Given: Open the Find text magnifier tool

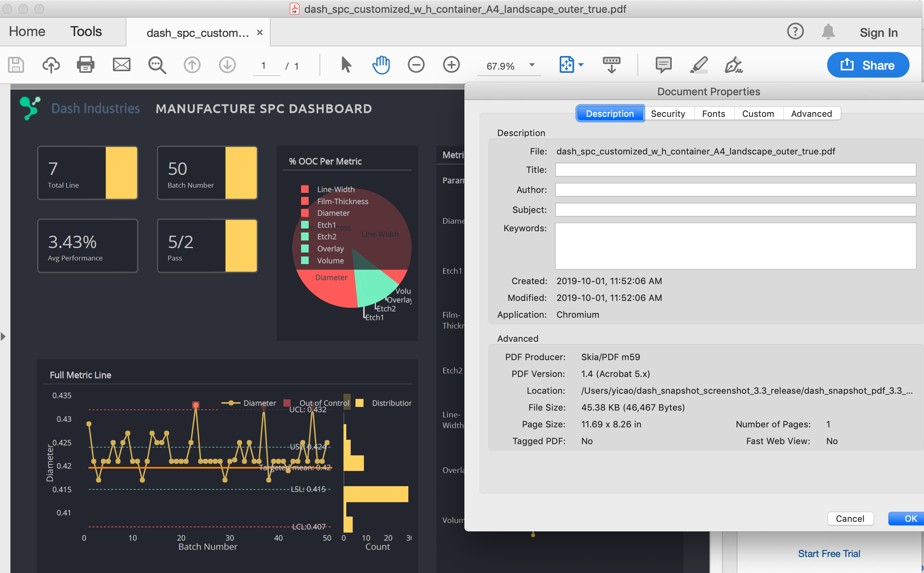Looking at the screenshot, I should click(157, 65).
